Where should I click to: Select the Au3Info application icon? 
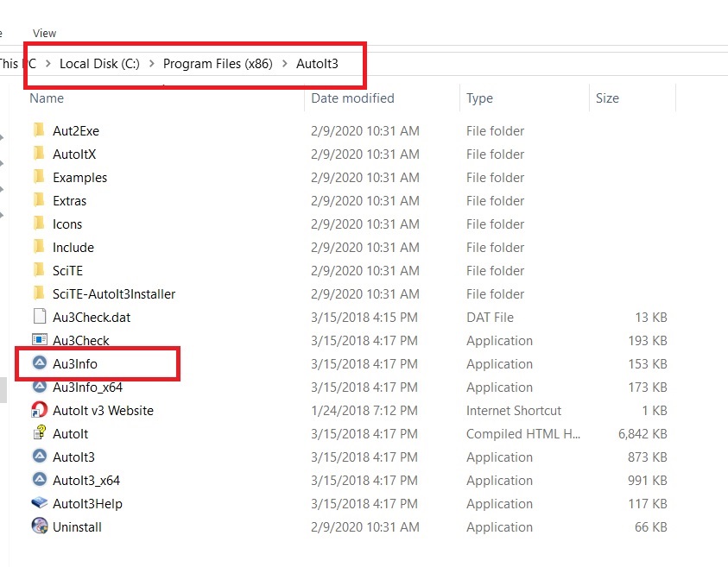[39, 364]
